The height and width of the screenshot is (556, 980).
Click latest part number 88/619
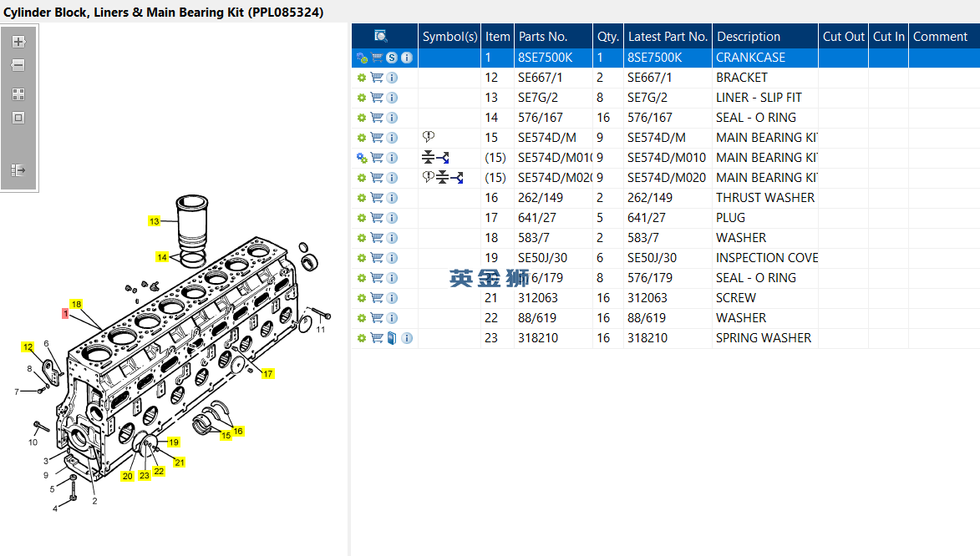coord(647,317)
